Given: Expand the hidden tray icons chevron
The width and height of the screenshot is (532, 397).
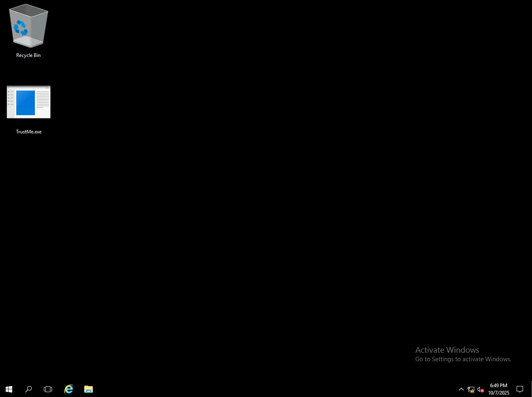Looking at the screenshot, I should [x=461, y=389].
